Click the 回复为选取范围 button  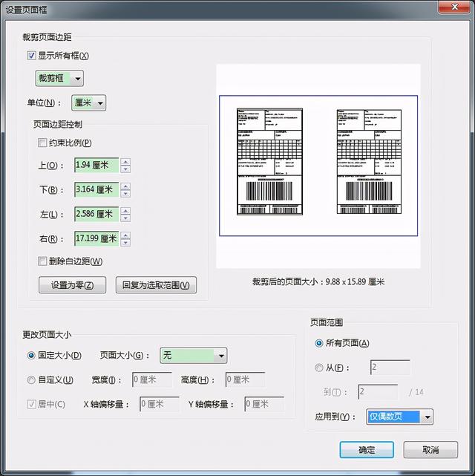(156, 284)
